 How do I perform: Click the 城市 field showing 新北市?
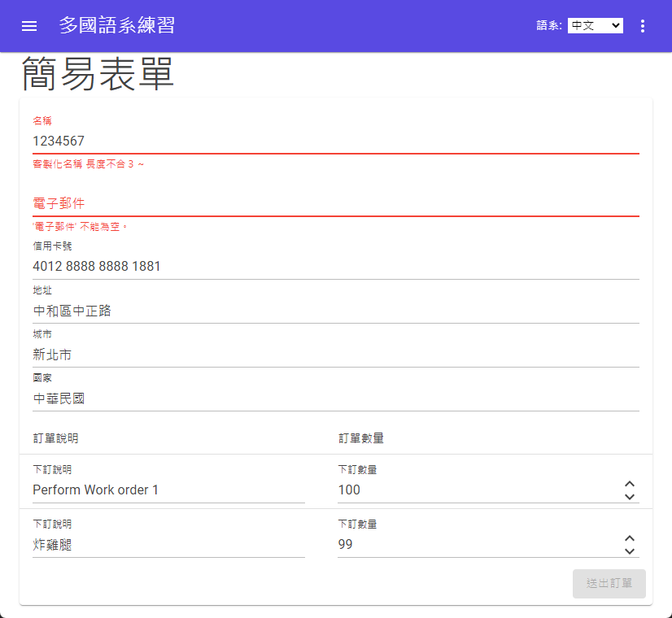pos(335,355)
